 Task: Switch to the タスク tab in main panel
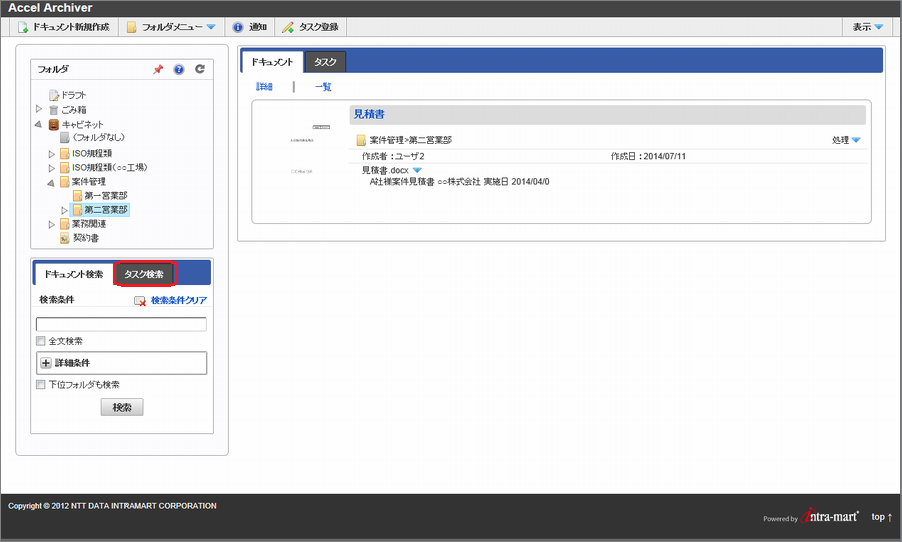point(325,62)
